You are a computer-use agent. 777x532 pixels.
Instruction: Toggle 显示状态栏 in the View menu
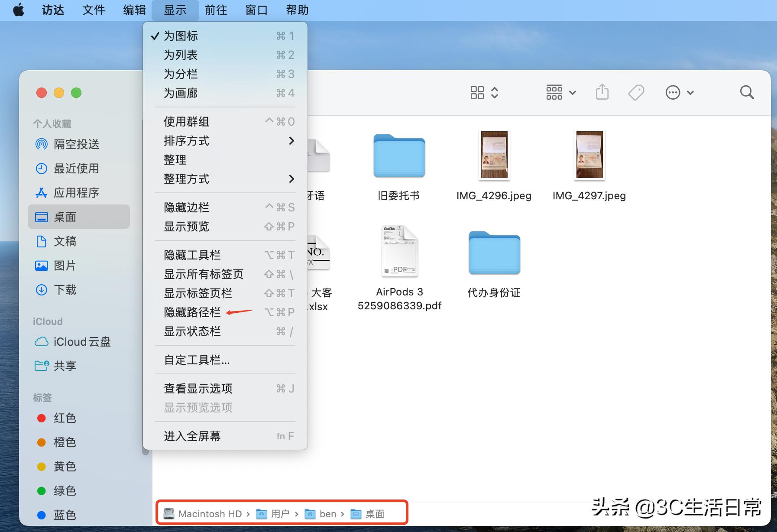point(192,331)
